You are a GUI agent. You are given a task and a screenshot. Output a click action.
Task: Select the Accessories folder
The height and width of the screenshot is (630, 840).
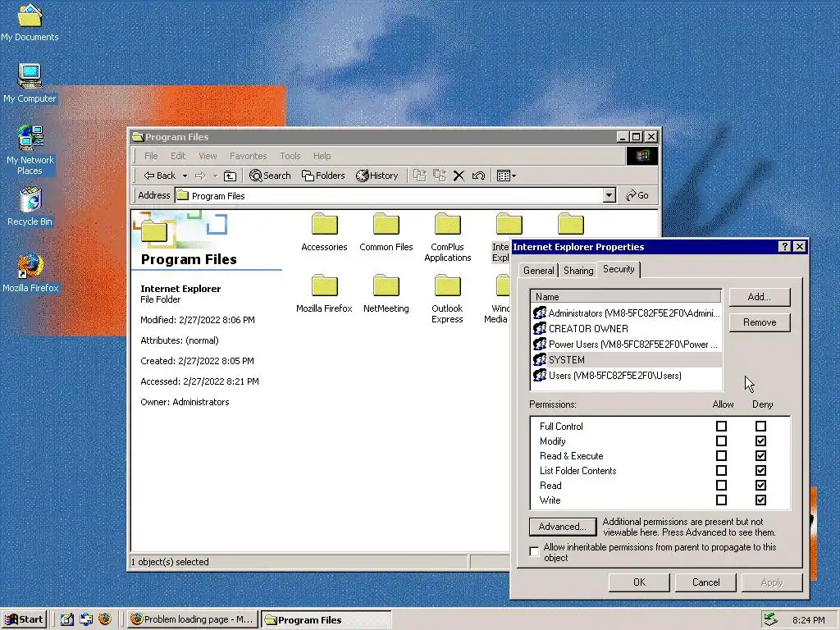point(324,232)
